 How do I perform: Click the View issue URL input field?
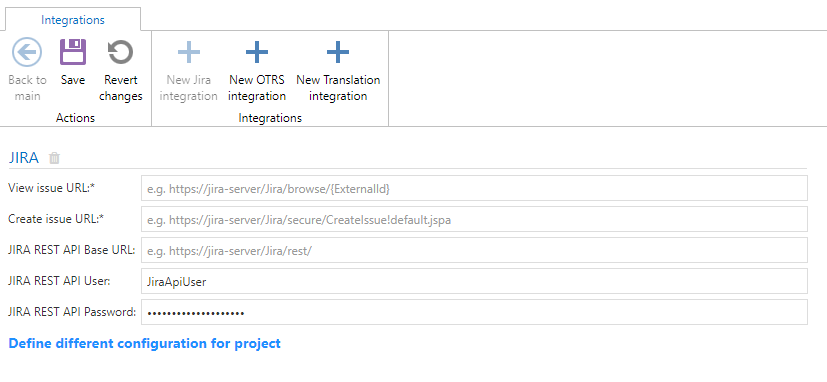tap(474, 188)
